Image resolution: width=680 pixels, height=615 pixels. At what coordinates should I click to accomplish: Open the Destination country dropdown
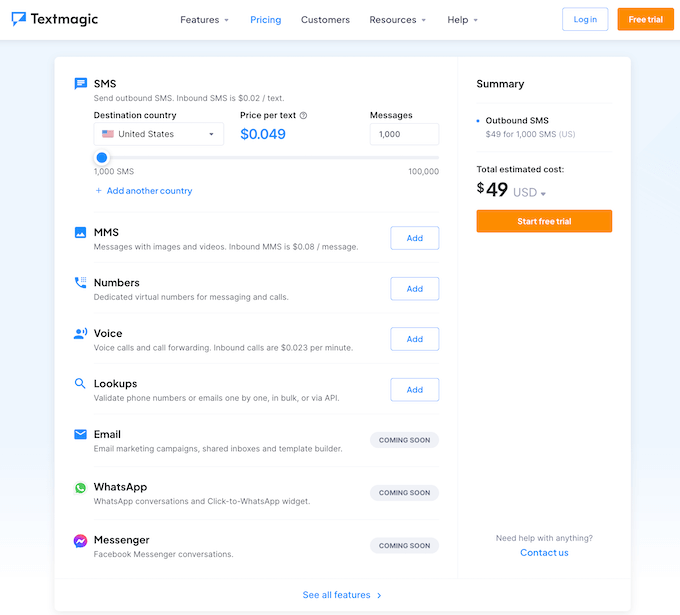[x=158, y=134]
